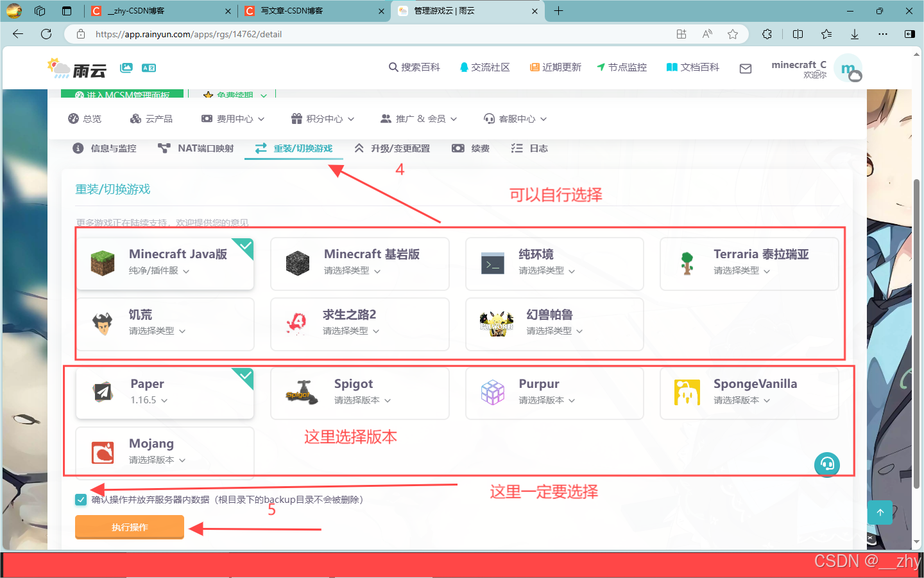Go to 总览 overview
The image size is (924, 578).
point(85,119)
